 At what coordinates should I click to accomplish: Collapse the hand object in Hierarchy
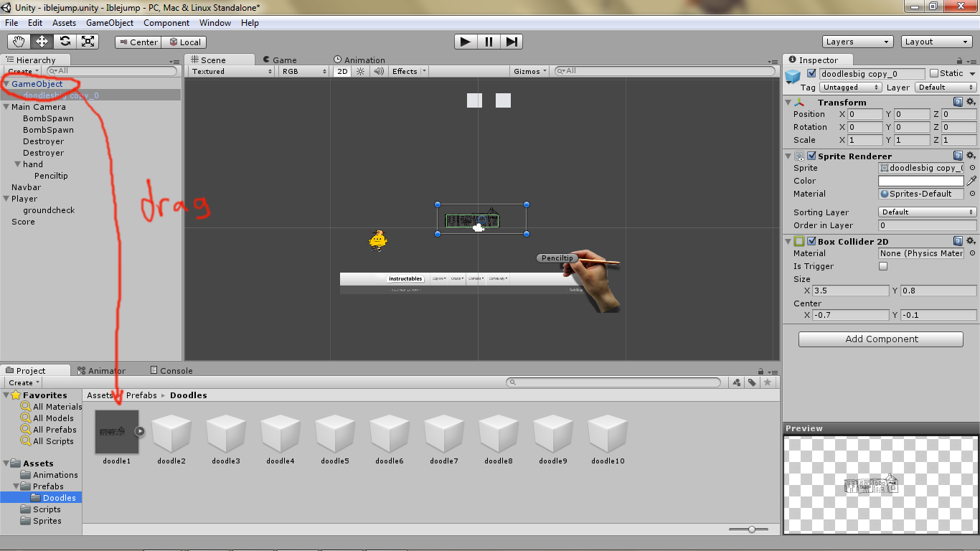[x=18, y=164]
